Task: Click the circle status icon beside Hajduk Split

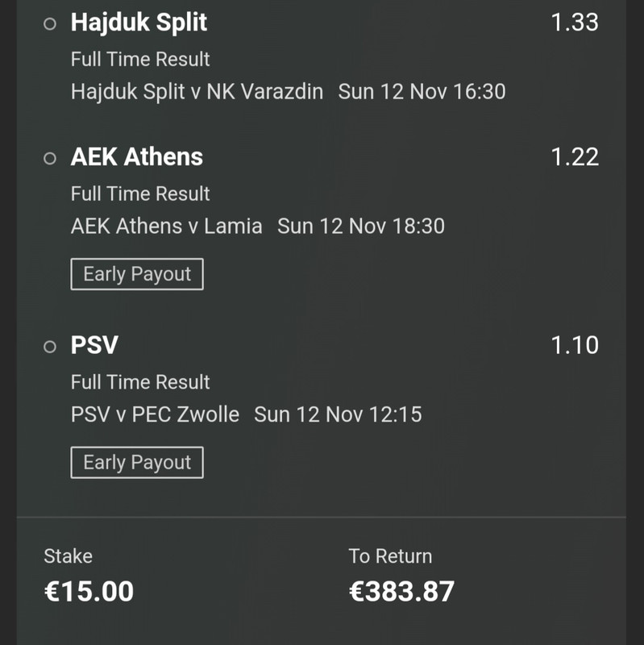Action: tap(50, 24)
